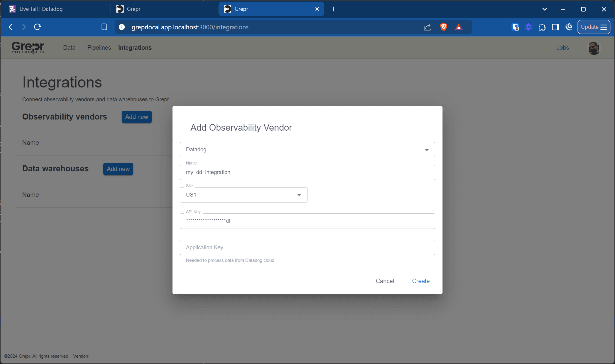615x364 pixels.
Task: Focus the Application Key field
Action: pyautogui.click(x=307, y=247)
